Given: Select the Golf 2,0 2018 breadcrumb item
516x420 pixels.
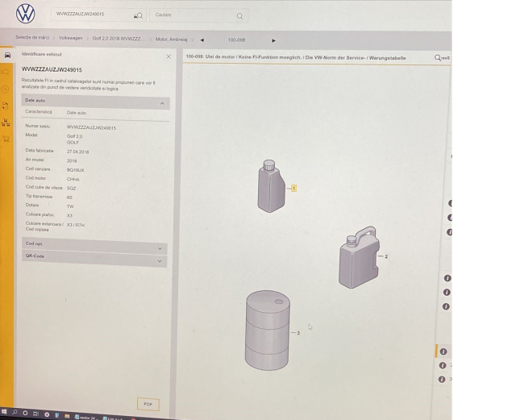Looking at the screenshot, I should (119, 39).
